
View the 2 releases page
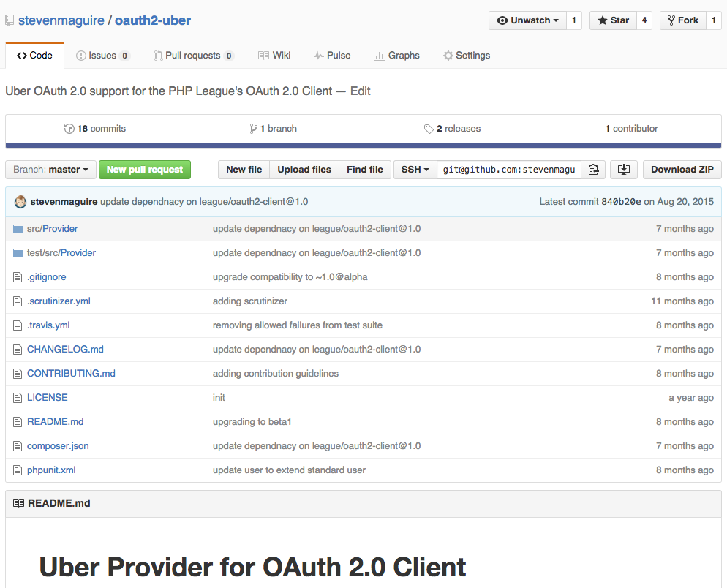(x=453, y=129)
